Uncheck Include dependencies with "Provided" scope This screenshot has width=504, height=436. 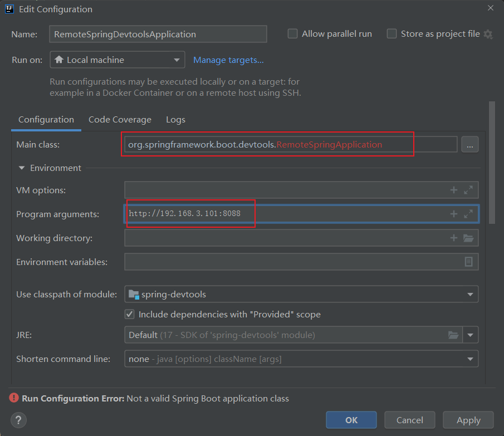coord(130,314)
